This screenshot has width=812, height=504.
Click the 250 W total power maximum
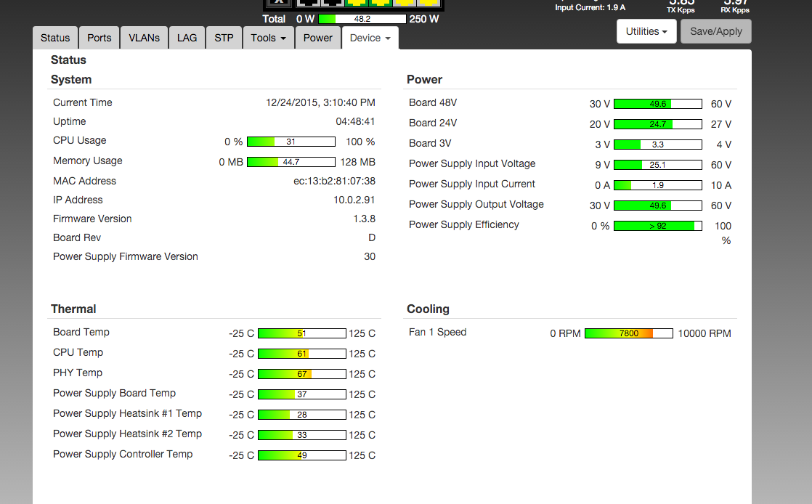pyautogui.click(x=423, y=19)
